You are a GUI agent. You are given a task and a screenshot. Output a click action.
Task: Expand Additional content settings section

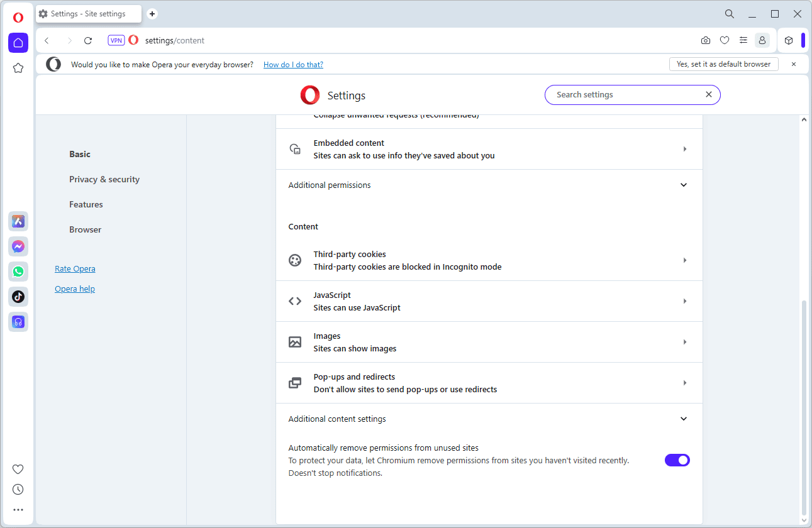684,419
